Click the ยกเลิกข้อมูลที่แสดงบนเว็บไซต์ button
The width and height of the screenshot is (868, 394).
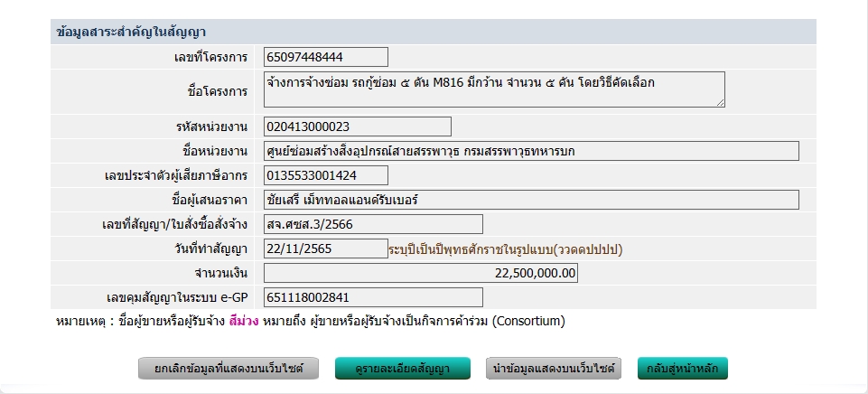coord(230,369)
